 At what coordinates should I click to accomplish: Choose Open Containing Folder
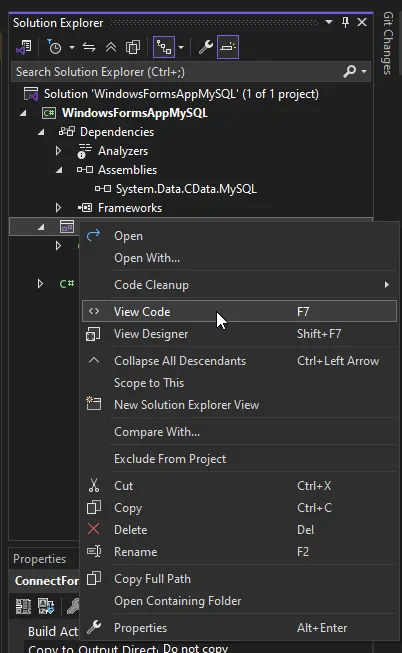point(239,601)
